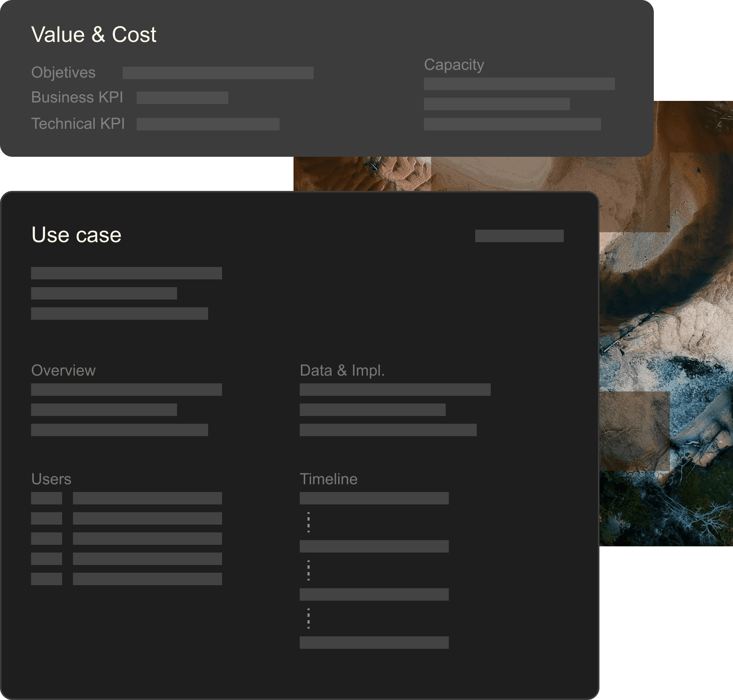The image size is (733, 700).
Task: Click the first text bar under Overview
Action: click(126, 390)
